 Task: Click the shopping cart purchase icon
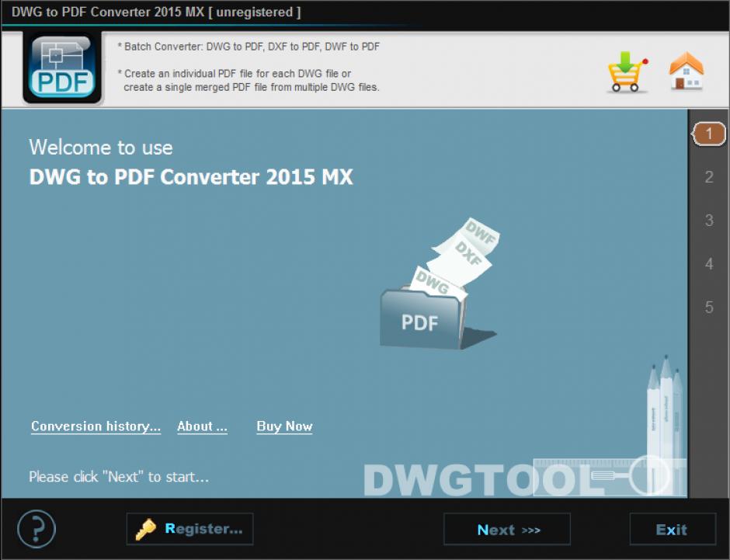627,73
